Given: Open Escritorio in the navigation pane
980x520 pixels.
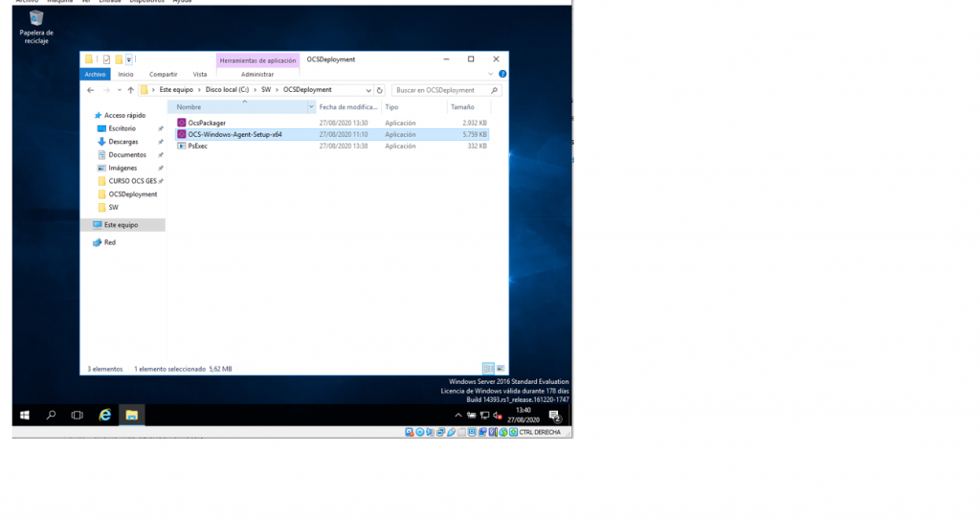Looking at the screenshot, I should coord(122,128).
